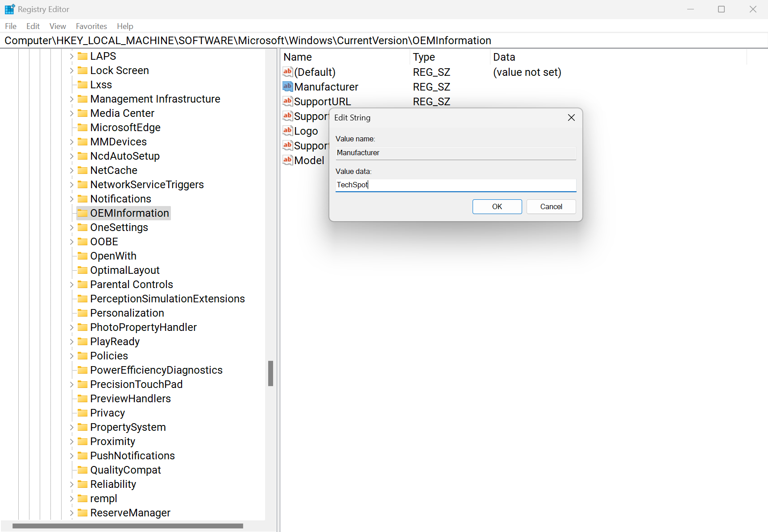
Task: Click the ab icon beside Manufacturer
Action: tap(287, 87)
